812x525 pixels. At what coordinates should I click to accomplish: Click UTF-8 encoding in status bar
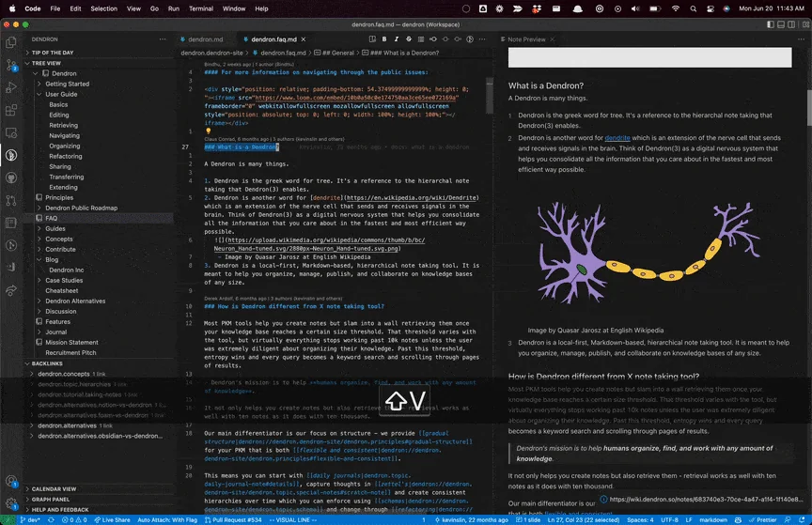coord(669,519)
